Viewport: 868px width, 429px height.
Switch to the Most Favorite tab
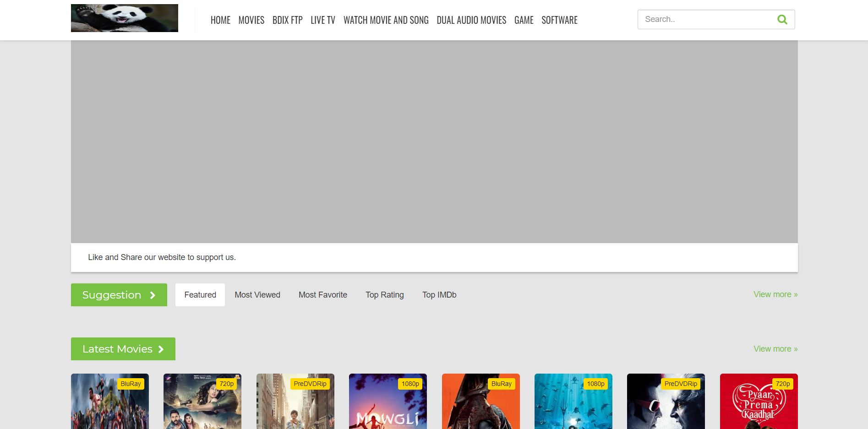(x=323, y=295)
